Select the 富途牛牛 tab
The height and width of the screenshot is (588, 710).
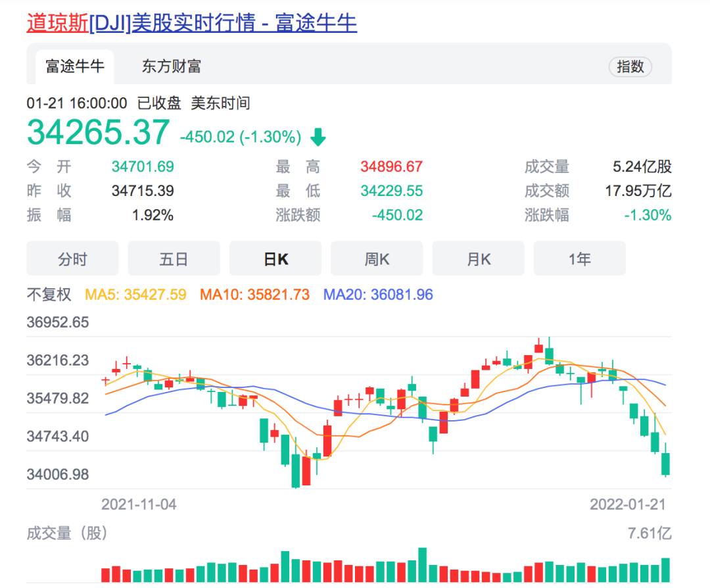(x=75, y=66)
